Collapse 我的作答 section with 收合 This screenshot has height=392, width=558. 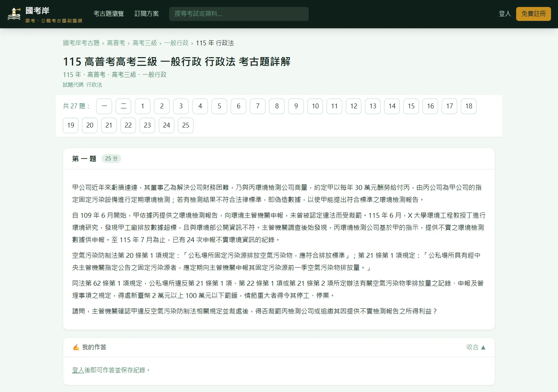point(476,347)
